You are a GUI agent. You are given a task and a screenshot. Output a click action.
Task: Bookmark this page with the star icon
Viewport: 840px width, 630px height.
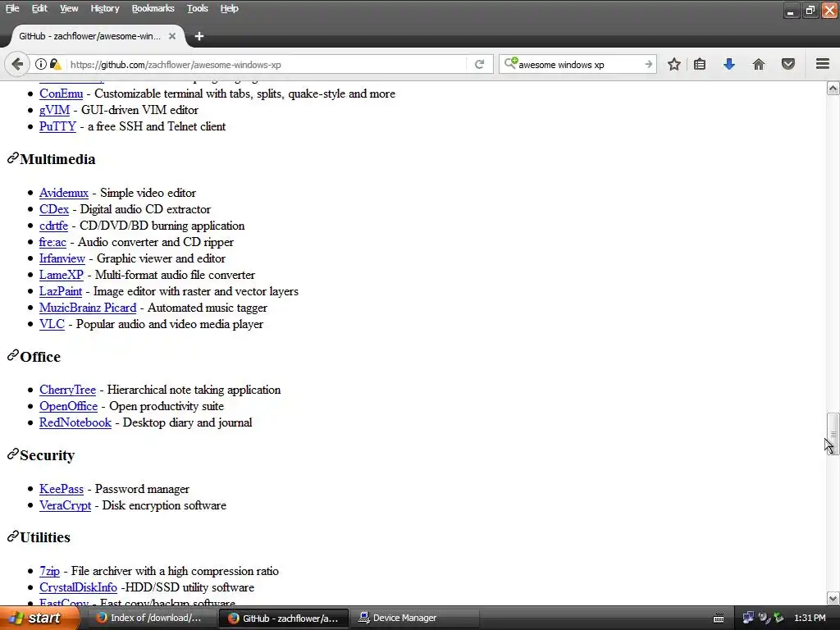click(x=674, y=64)
